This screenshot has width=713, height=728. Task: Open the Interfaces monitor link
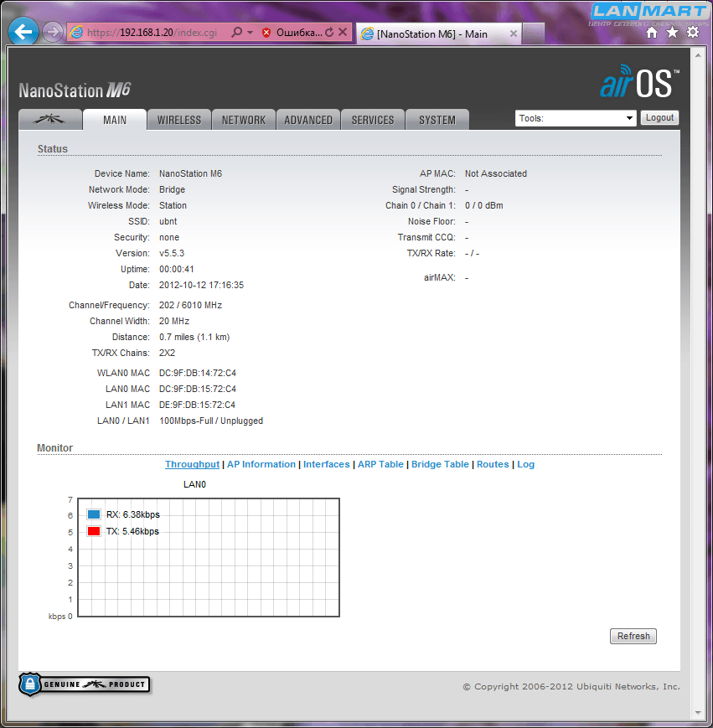click(x=326, y=464)
